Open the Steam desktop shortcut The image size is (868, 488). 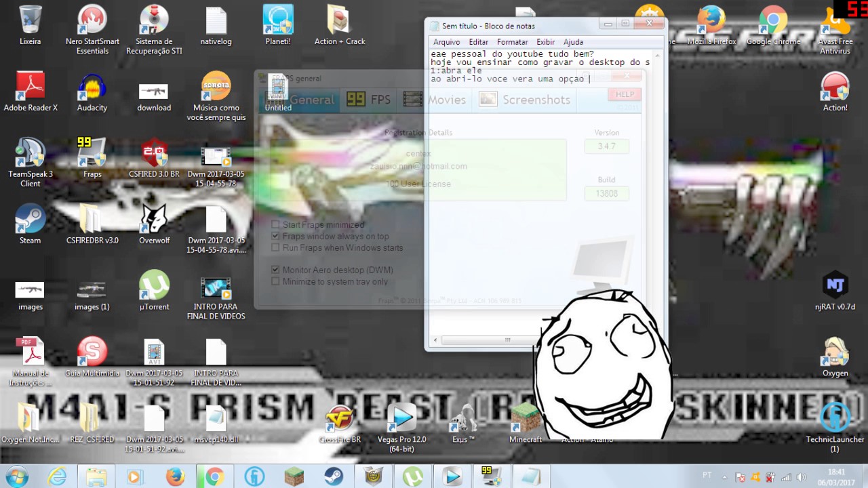pos(31,224)
